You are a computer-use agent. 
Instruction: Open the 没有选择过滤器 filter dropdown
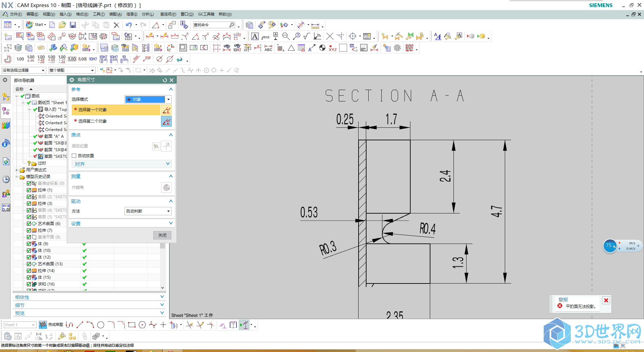point(23,70)
